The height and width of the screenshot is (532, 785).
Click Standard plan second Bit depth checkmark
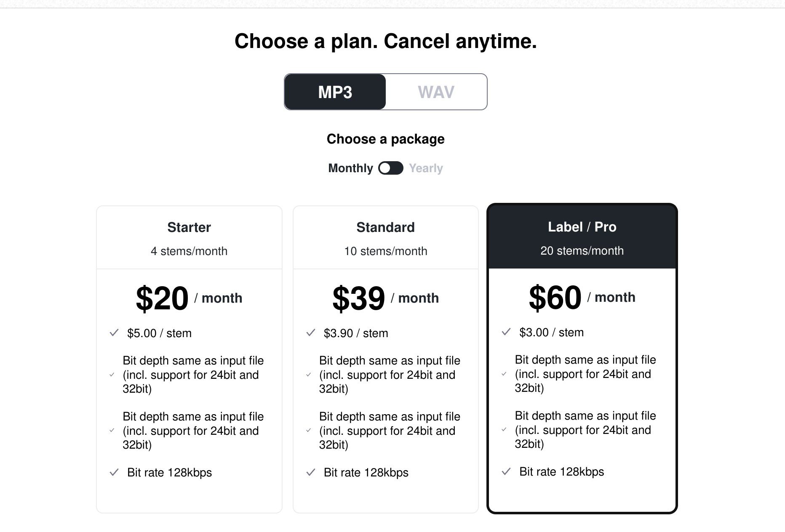pyautogui.click(x=308, y=431)
